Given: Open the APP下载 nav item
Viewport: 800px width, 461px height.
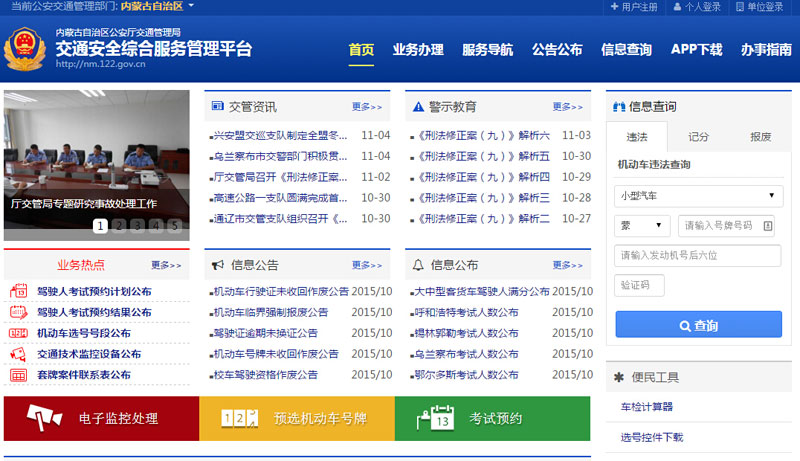Looking at the screenshot, I should pyautogui.click(x=696, y=50).
